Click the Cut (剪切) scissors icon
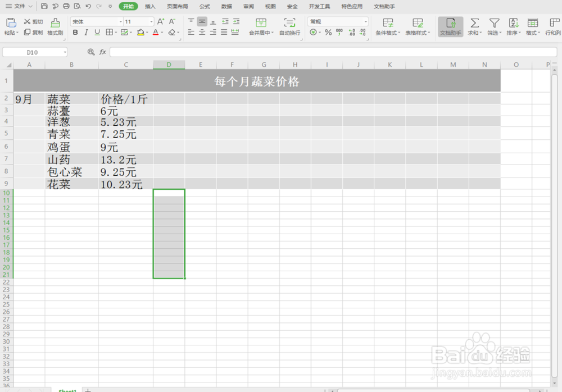 coord(27,21)
